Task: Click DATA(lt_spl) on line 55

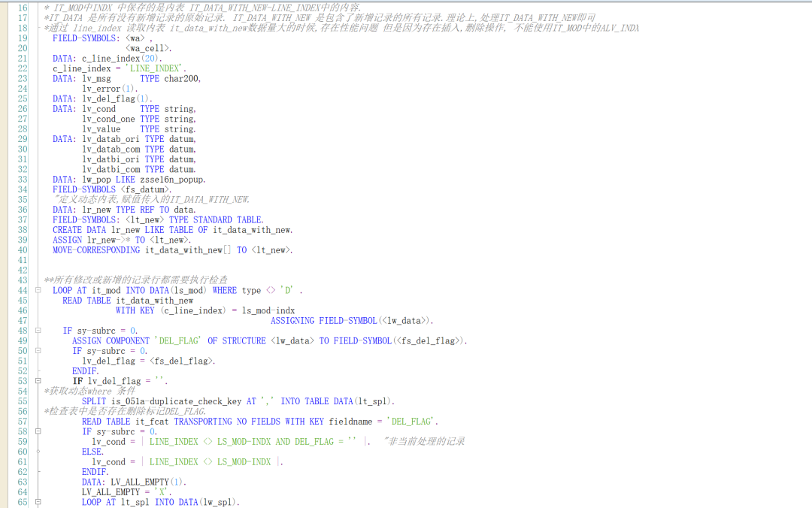Action: 362,402
